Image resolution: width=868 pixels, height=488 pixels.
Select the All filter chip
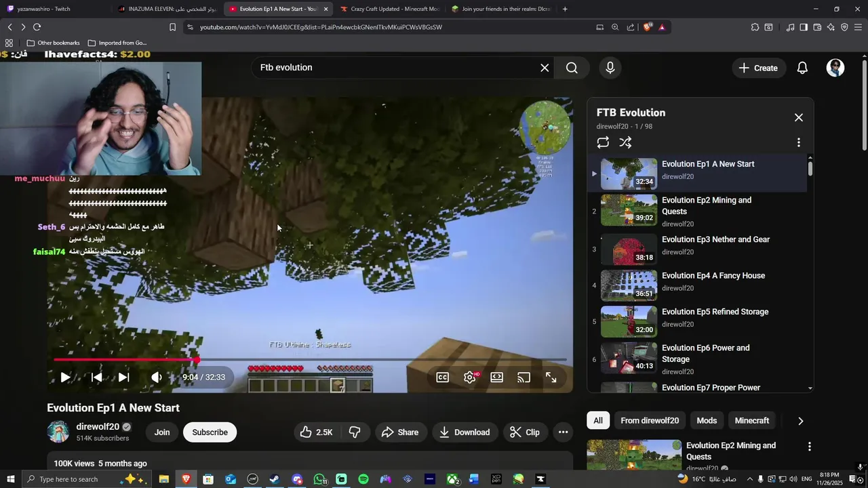(x=598, y=421)
